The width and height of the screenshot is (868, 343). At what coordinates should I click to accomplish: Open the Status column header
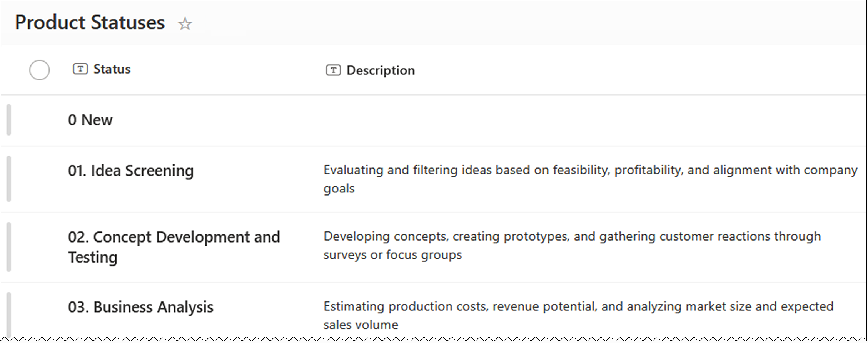pos(112,69)
